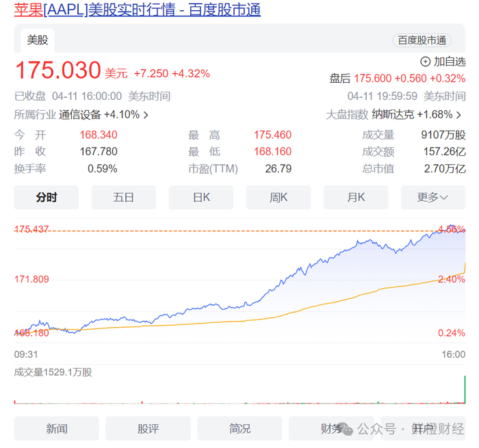The height and width of the screenshot is (448, 479).
Task: Expand 通信设备 +4.10% industry chevron
Action: [146, 115]
